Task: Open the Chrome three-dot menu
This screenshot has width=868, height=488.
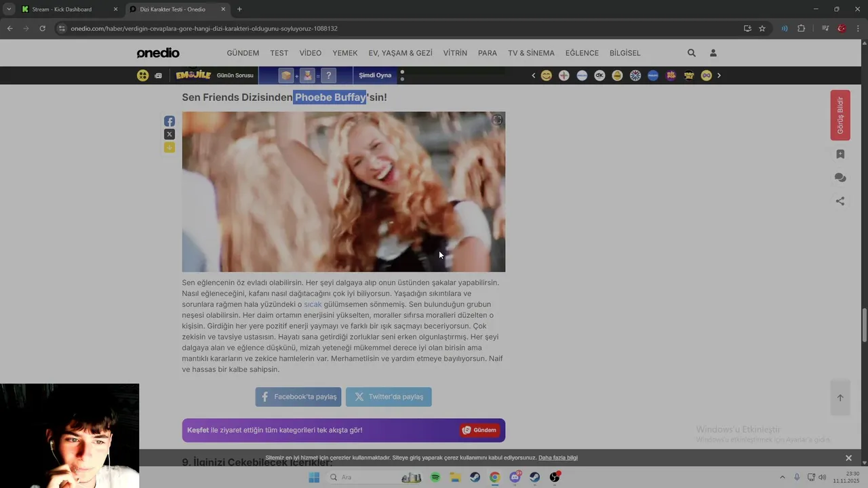Action: coord(859,28)
